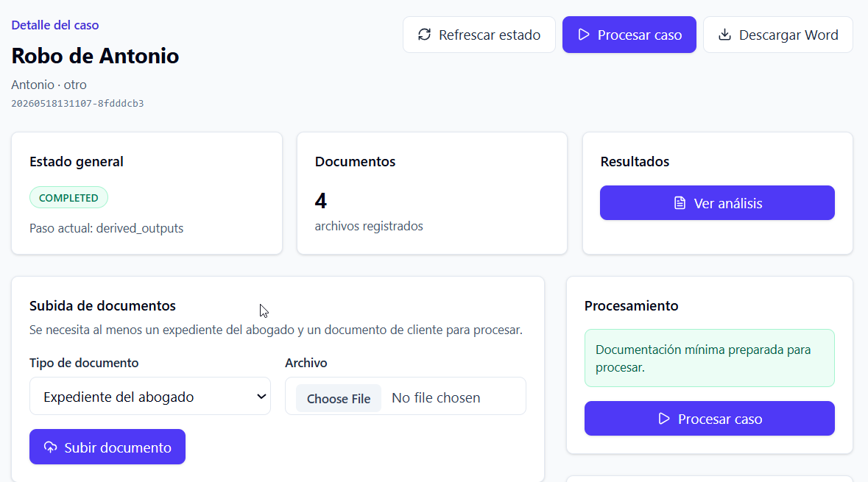Click Paso actual: derived_outputs text

coord(106,229)
